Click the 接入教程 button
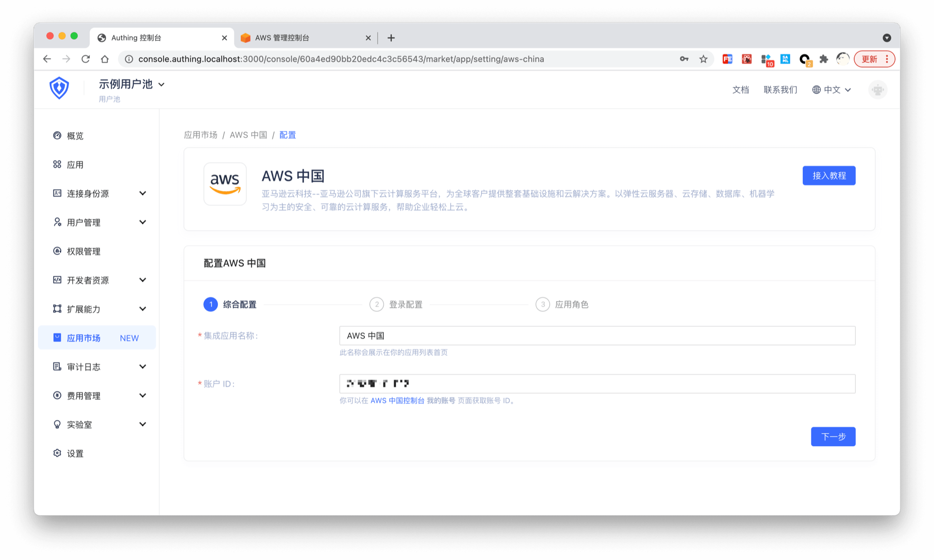 pos(828,175)
